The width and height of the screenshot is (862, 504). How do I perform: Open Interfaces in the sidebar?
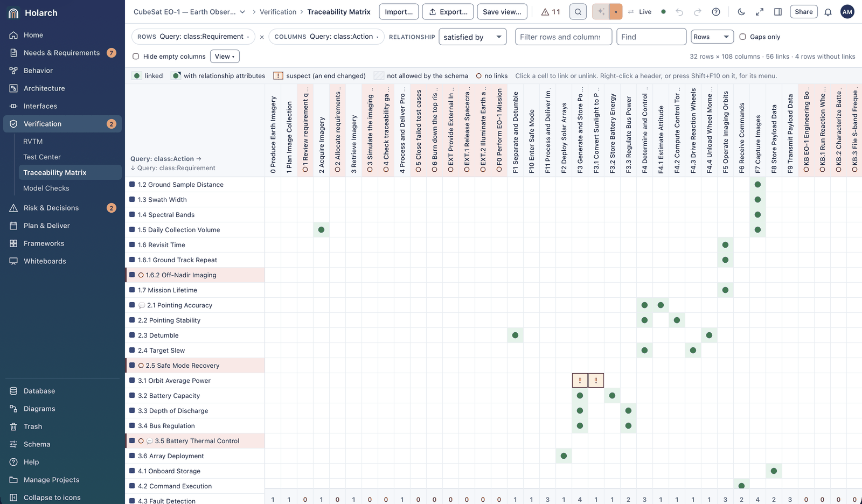pos(62,106)
